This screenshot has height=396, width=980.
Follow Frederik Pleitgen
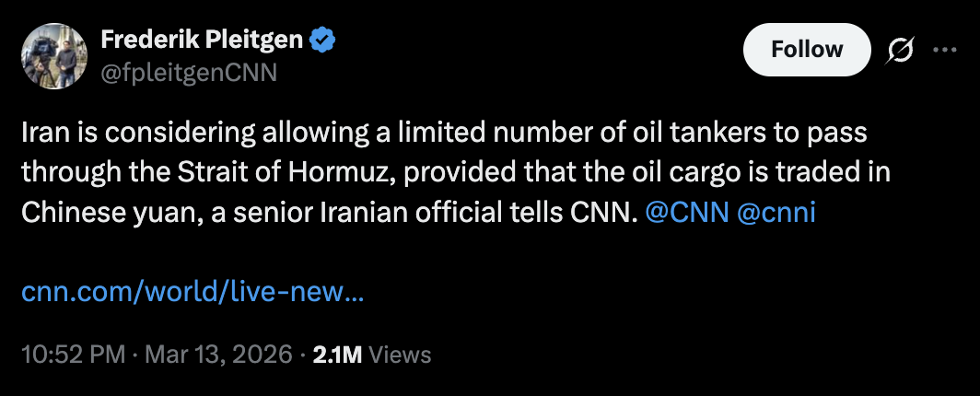click(806, 50)
